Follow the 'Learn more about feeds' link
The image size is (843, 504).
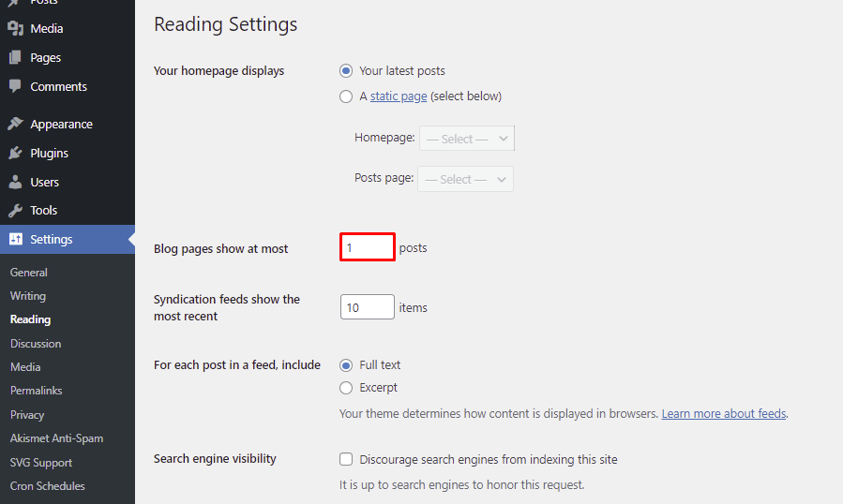[x=723, y=413]
